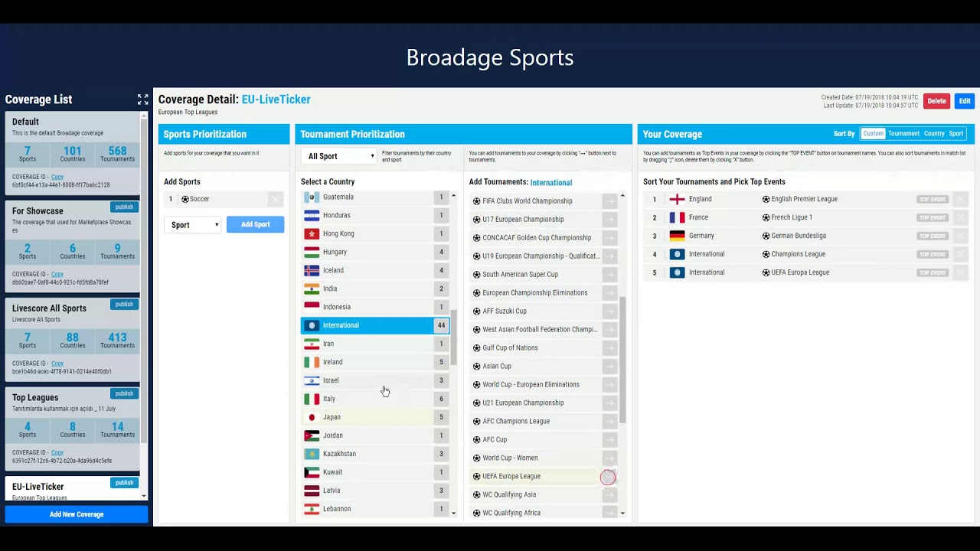Viewport: 980px width, 551px height.
Task: Click the Hong Kong flag icon
Action: 312,233
